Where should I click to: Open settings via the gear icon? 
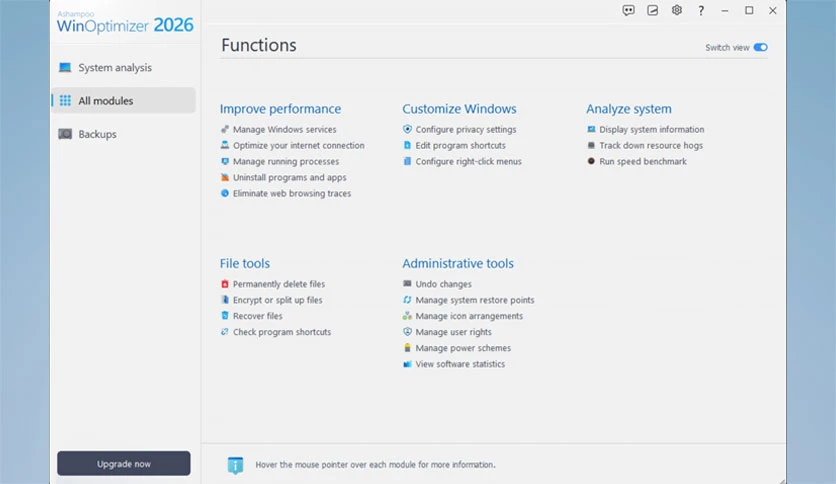pos(677,10)
